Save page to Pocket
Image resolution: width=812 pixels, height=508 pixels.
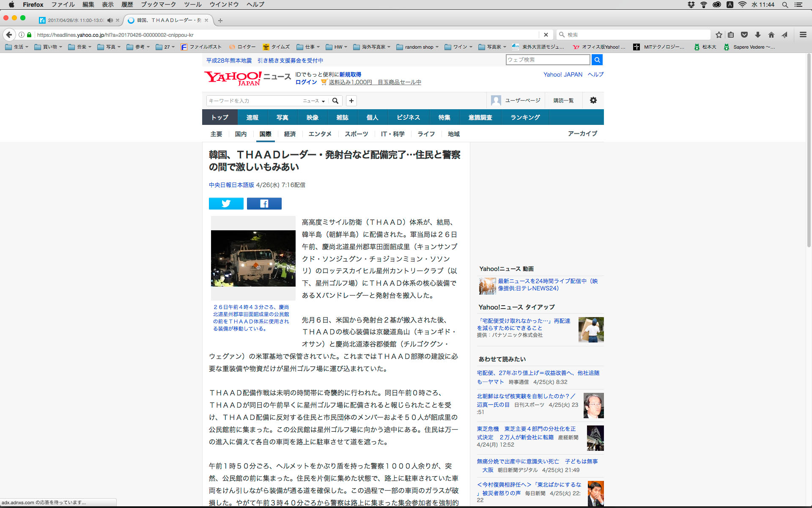(x=744, y=35)
